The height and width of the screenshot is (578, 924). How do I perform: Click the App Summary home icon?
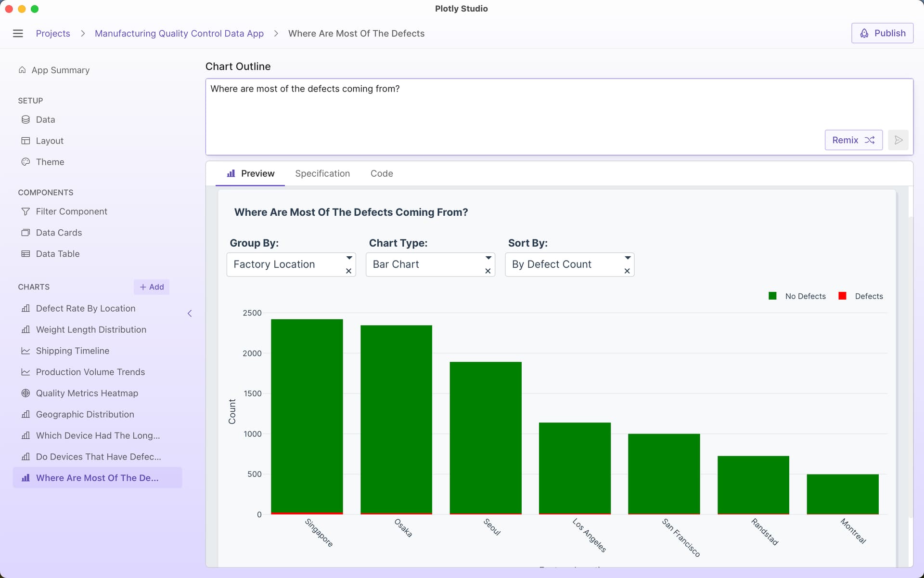22,70
